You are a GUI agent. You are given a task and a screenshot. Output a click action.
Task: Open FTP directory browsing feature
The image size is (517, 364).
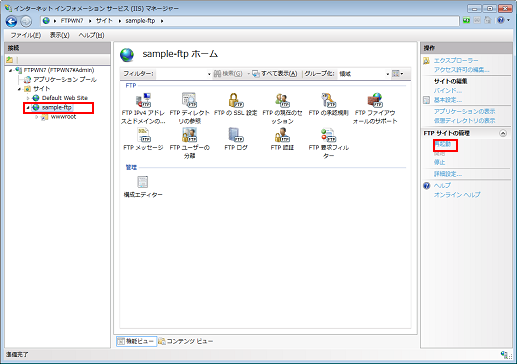pos(189,109)
